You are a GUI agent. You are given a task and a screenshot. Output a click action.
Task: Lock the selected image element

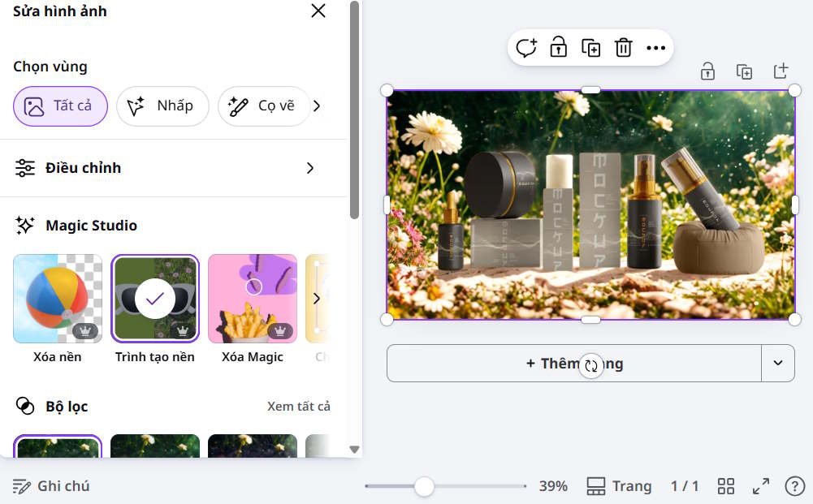coord(559,48)
